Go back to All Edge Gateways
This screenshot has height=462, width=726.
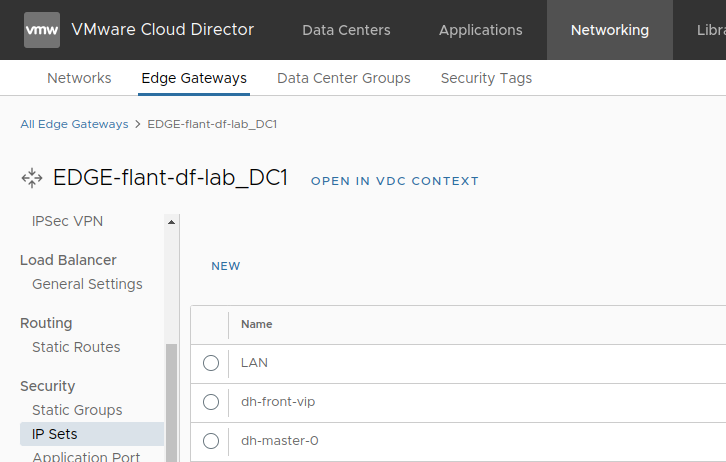(74, 124)
